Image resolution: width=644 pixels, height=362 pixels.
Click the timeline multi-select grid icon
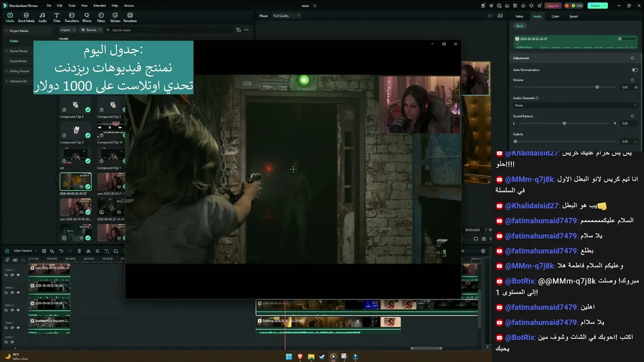[x=44, y=251]
